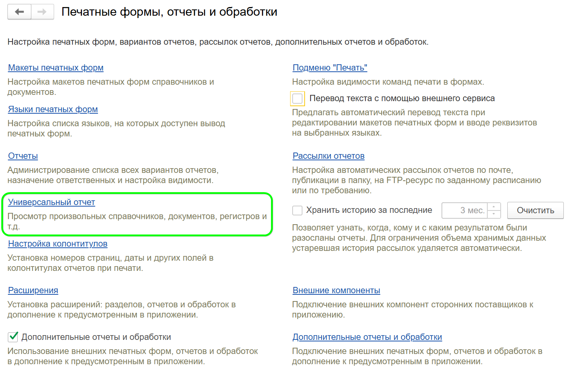
Task: Open Макеты печатных форм
Action: [x=55, y=67]
